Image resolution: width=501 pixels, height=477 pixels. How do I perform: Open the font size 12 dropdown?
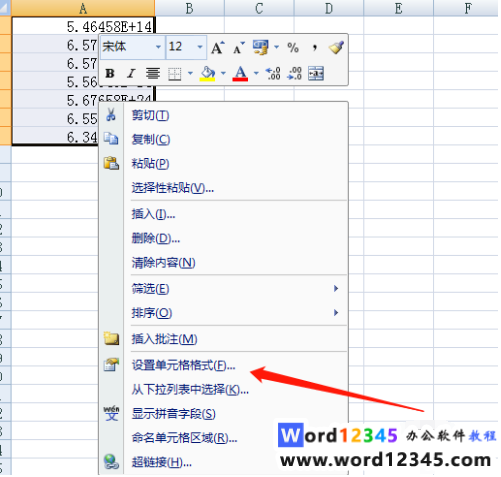(x=200, y=47)
